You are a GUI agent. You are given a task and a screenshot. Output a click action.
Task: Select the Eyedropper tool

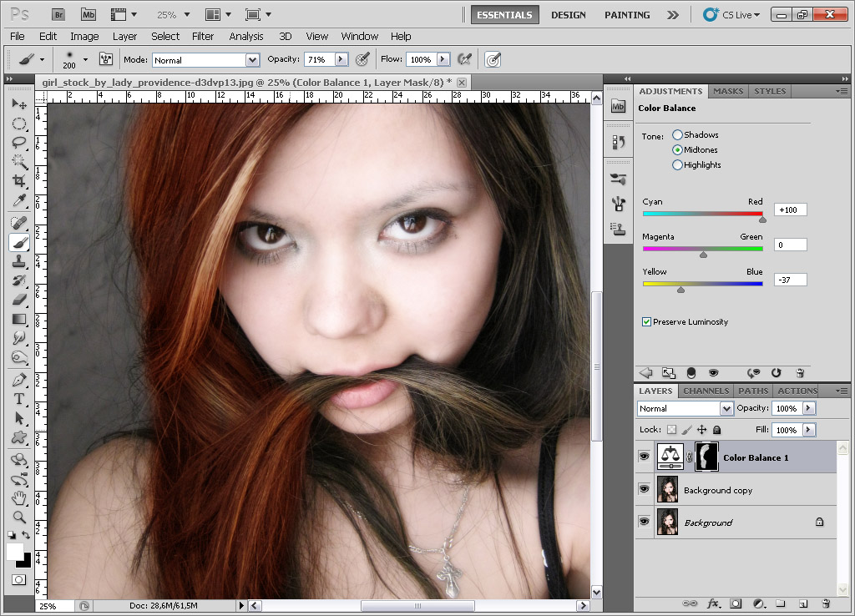[19, 200]
